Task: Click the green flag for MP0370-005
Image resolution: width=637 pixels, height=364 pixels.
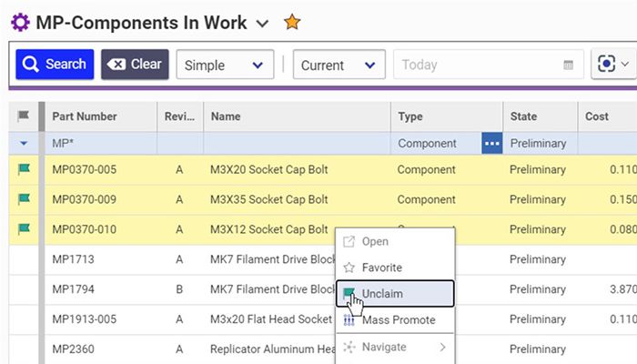Action: pos(24,169)
